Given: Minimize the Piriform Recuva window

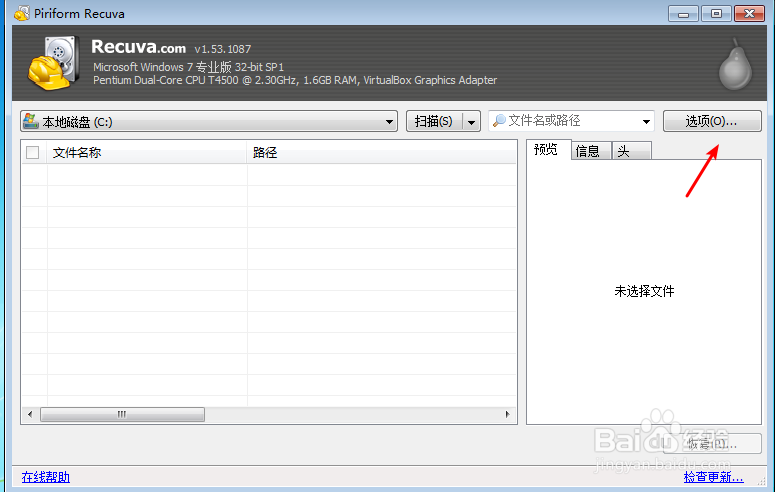Looking at the screenshot, I should coord(683,13).
